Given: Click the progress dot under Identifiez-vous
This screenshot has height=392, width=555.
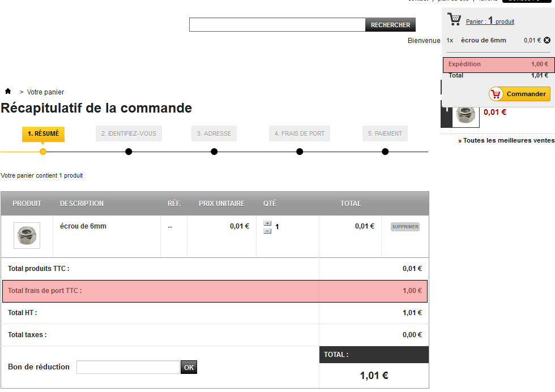Looking at the screenshot, I should pos(129,152).
